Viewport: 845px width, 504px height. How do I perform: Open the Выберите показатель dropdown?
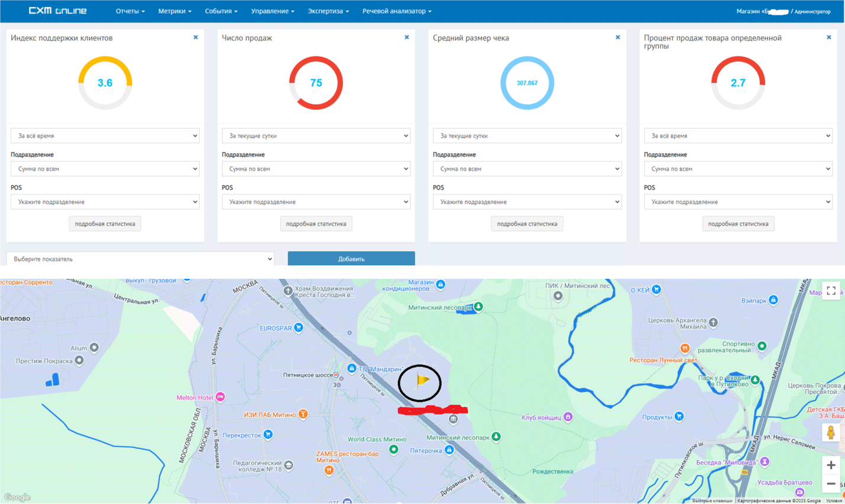pyautogui.click(x=140, y=259)
